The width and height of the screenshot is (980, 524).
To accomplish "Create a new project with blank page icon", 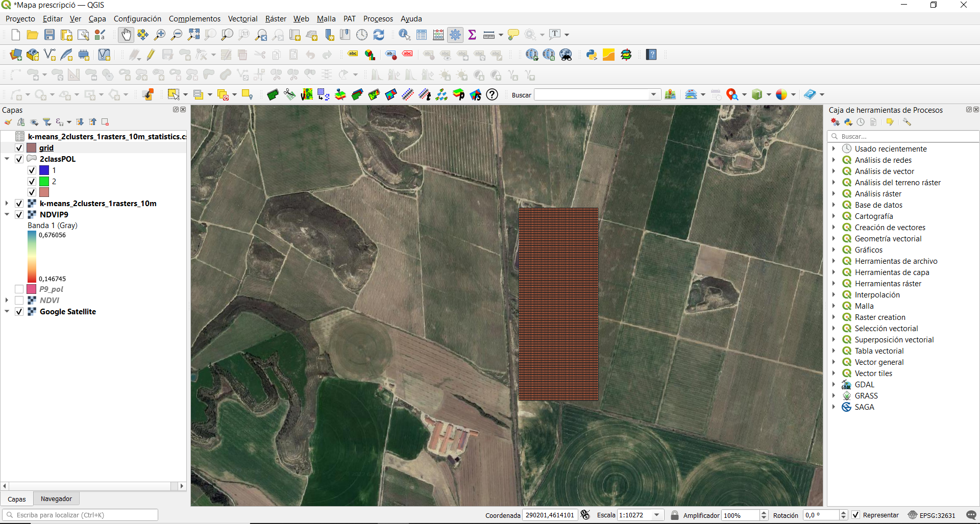I will [16, 35].
